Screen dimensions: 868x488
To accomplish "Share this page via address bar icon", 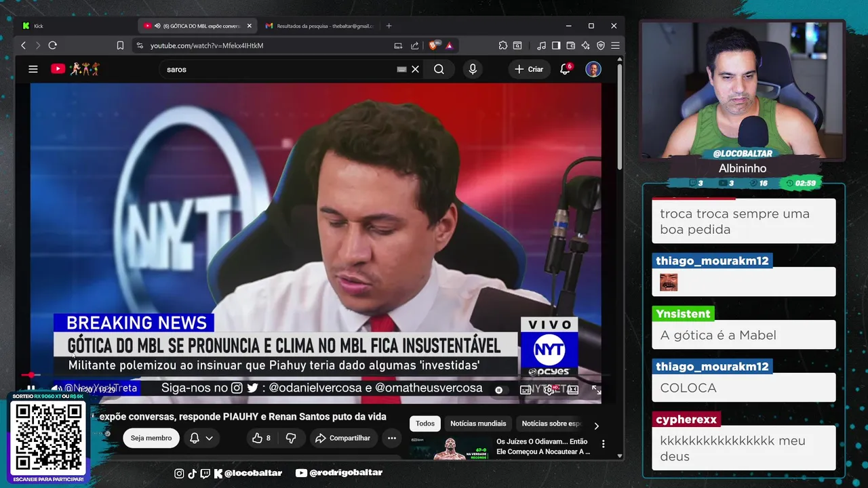I will 414,45.
